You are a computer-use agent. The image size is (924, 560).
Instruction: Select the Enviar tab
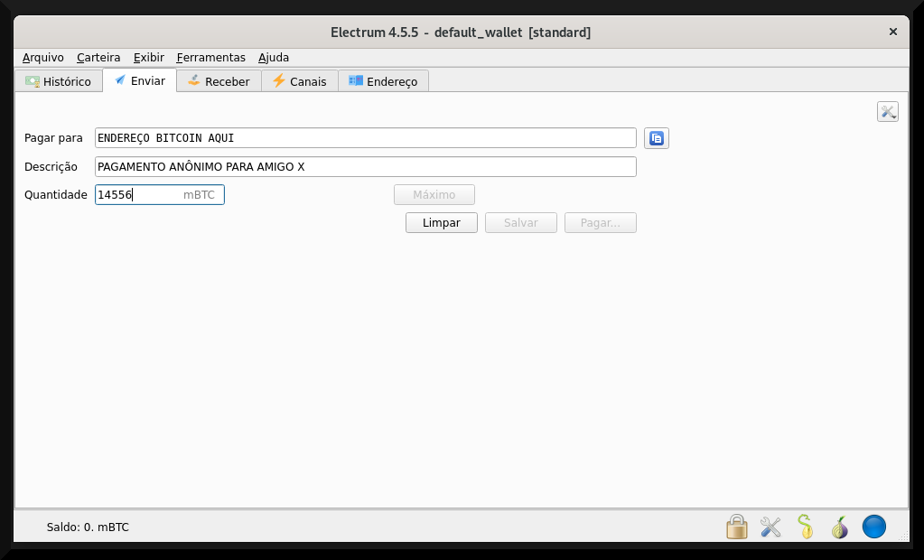[140, 80]
